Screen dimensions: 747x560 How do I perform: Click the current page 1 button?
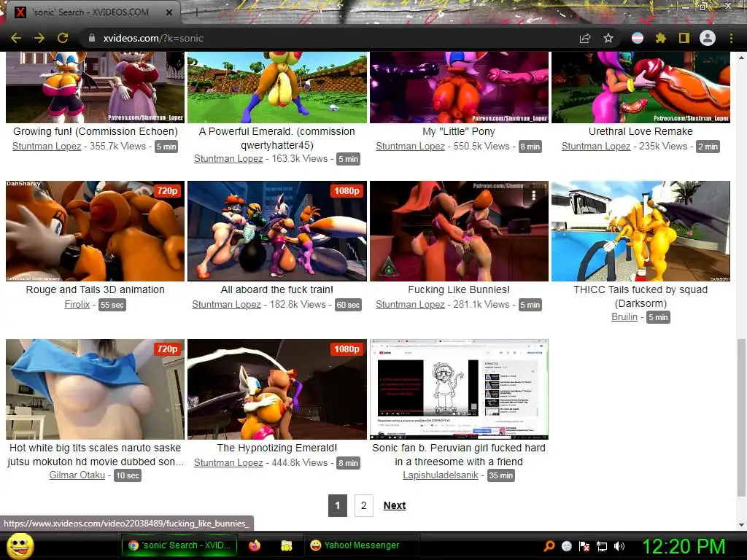(x=337, y=505)
